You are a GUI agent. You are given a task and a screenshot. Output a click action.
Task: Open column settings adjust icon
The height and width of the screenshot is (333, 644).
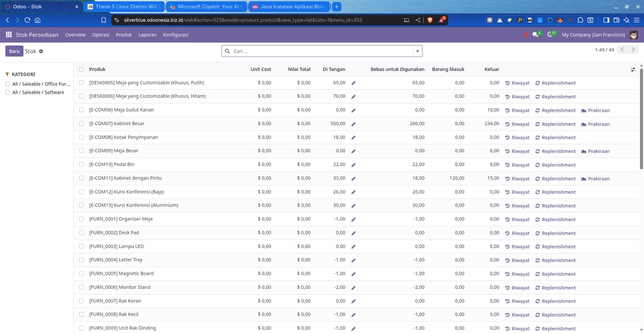click(x=633, y=69)
